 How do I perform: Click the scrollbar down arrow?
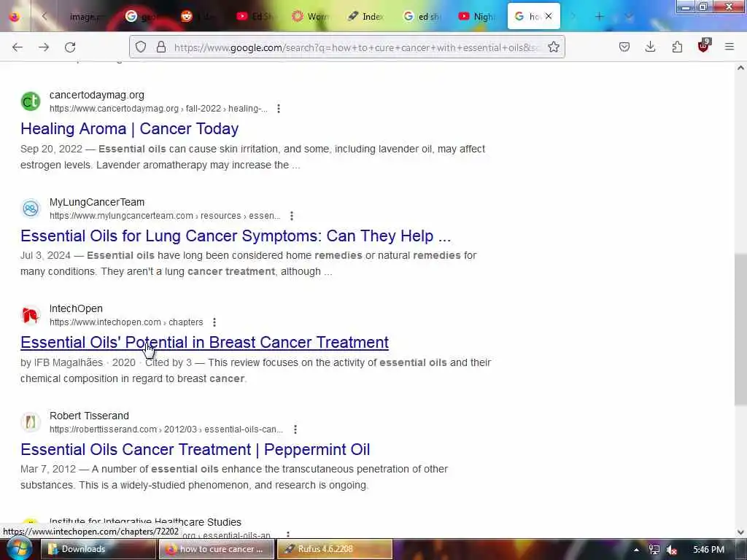point(740,532)
